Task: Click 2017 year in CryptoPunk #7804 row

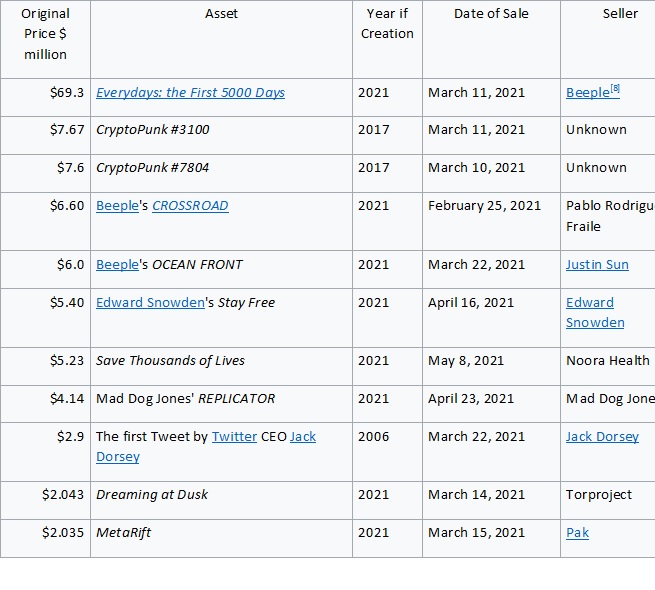Action: [373, 168]
